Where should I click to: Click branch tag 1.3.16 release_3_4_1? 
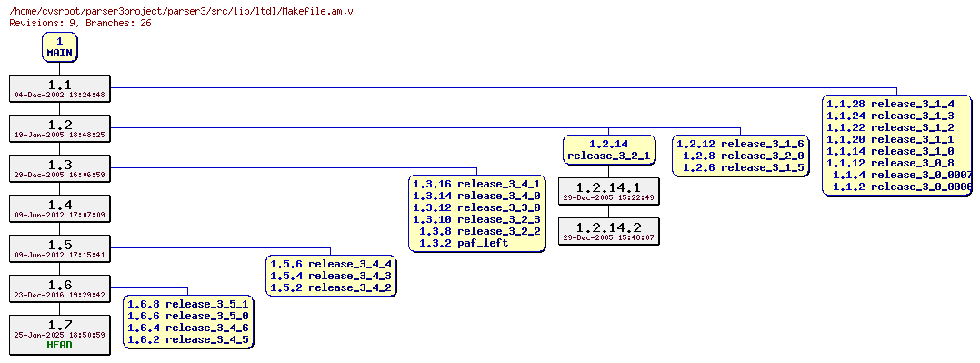(477, 184)
